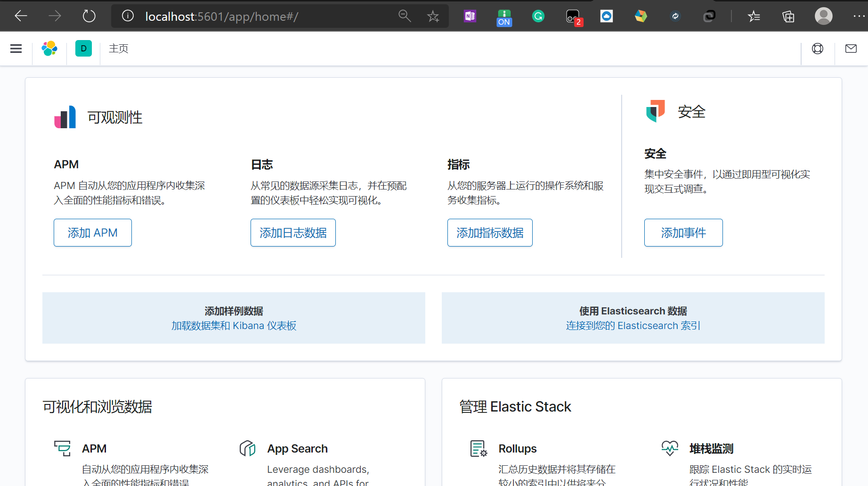The width and height of the screenshot is (868, 486).
Task: Open the space selector D avatar
Action: (x=83, y=49)
